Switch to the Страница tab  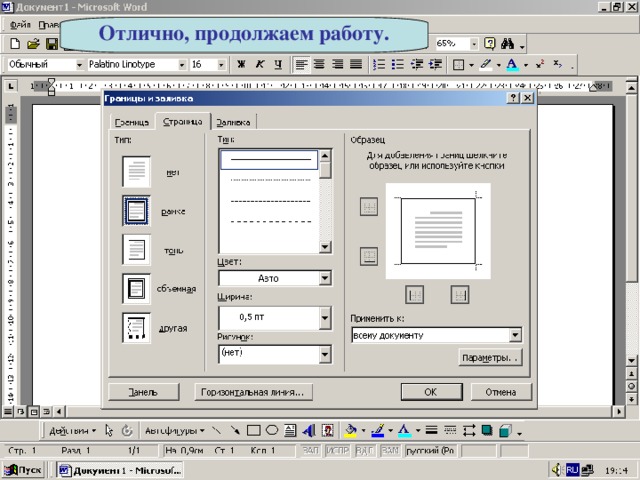182,122
